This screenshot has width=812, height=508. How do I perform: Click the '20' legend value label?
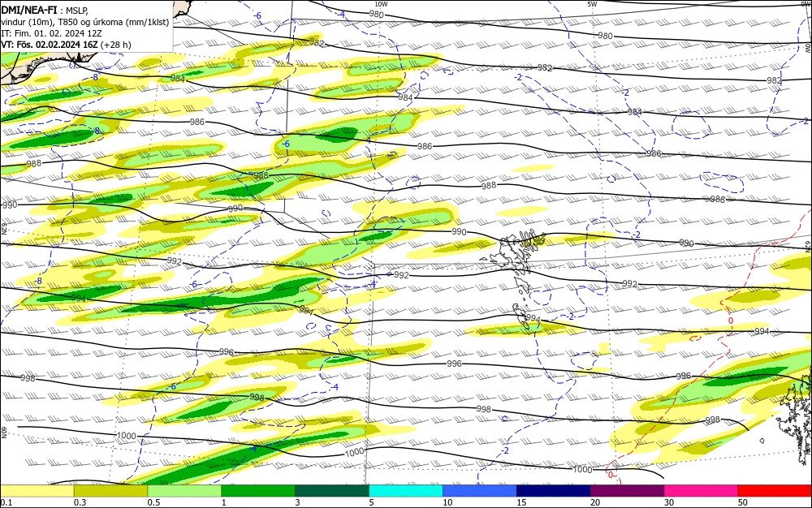tap(595, 502)
